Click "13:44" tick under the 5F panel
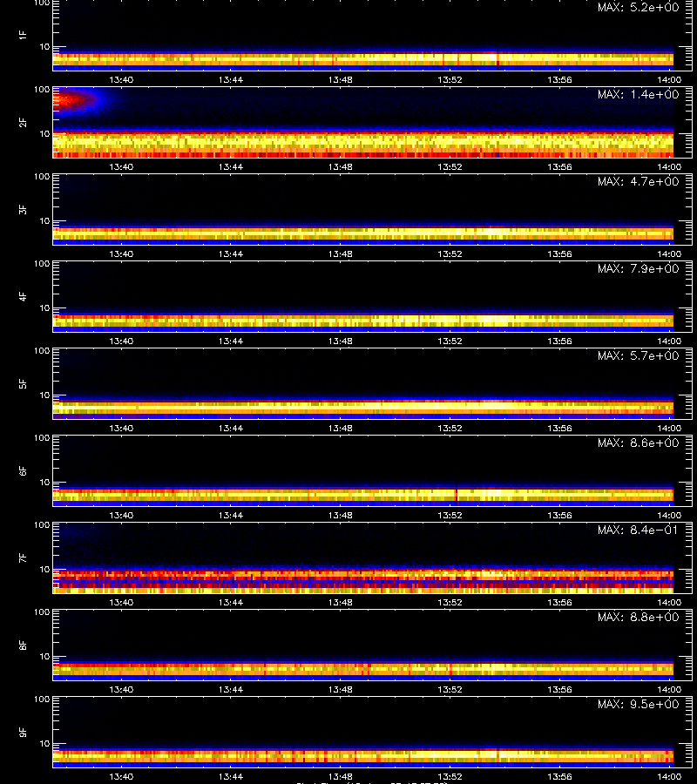697x784 pixels. 231,429
